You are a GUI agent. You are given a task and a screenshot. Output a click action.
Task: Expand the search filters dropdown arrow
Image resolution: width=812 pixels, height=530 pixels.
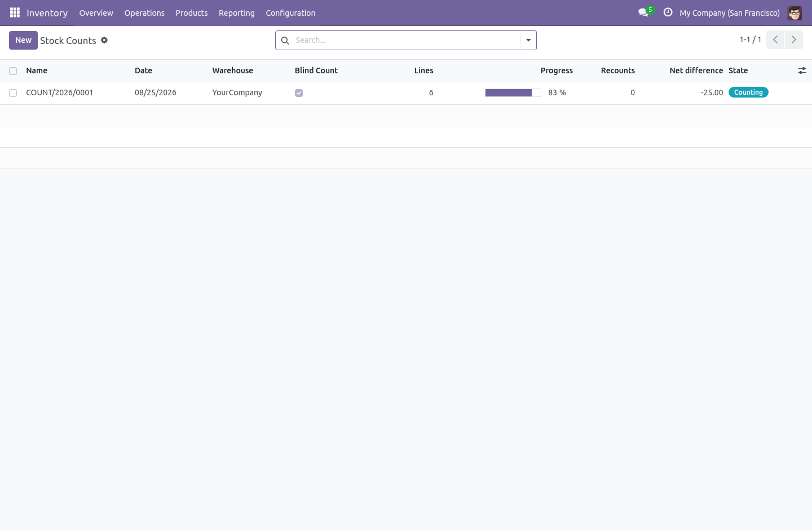click(528, 40)
